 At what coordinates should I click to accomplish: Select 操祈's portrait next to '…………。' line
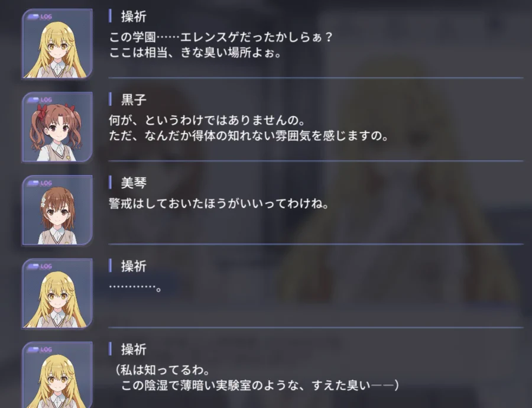tap(57, 294)
